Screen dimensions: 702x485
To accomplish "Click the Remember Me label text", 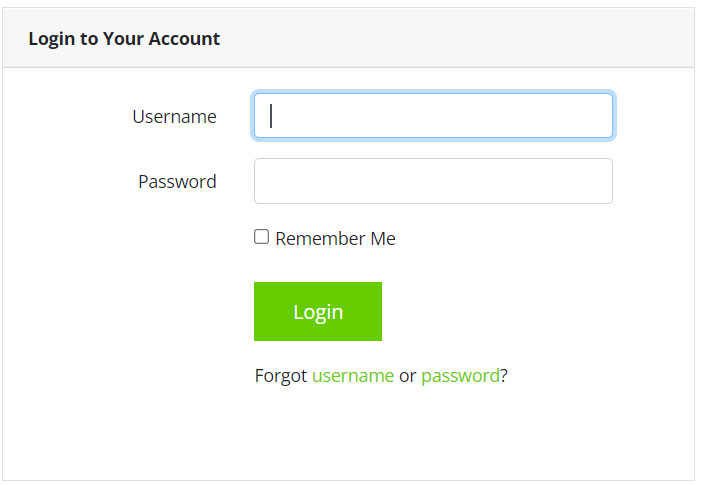I will tap(335, 239).
